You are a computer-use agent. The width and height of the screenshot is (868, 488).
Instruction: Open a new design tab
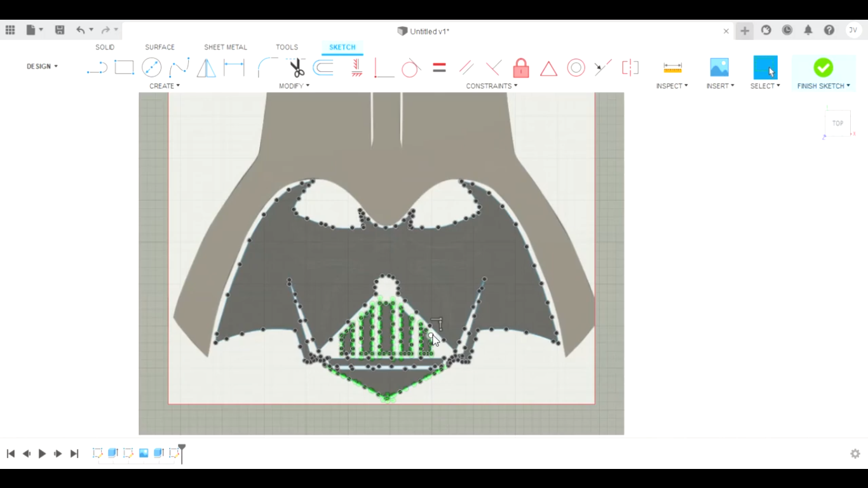[x=744, y=30]
